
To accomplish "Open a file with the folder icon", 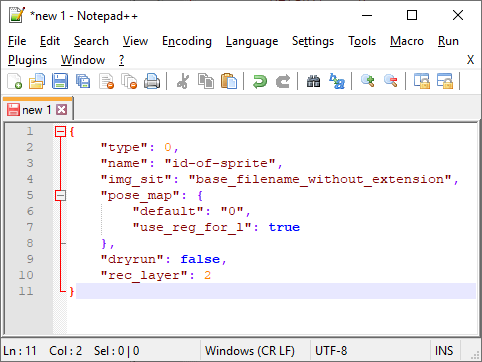I will [37, 81].
